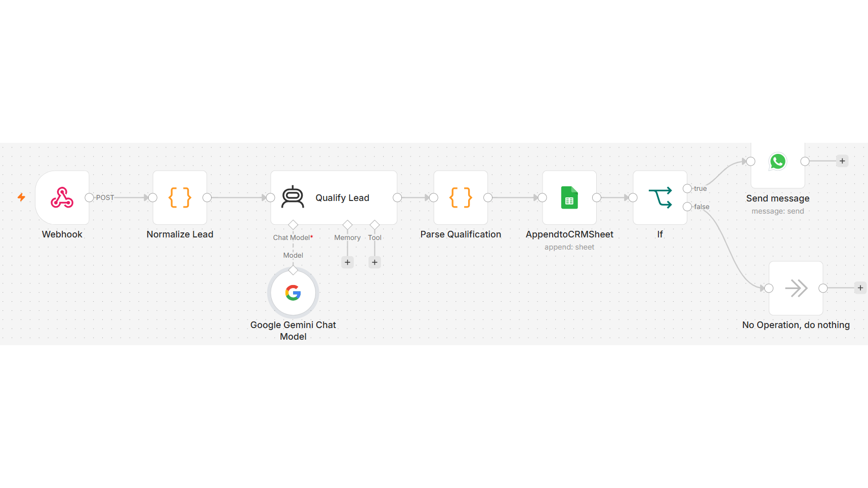Add node after Send message
Viewport: 868px width, 488px height.
[842, 161]
